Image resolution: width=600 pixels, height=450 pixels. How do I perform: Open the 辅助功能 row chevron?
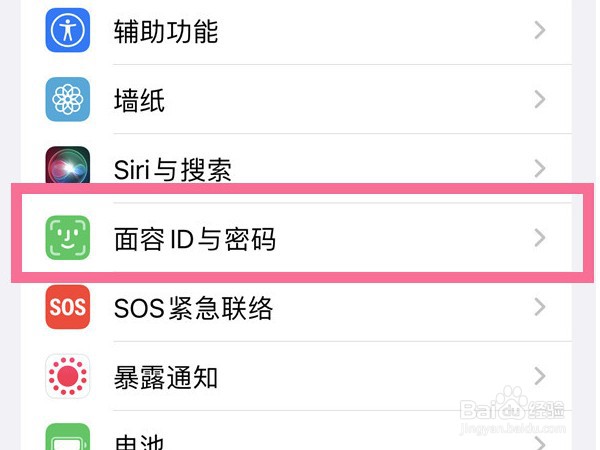point(540,30)
